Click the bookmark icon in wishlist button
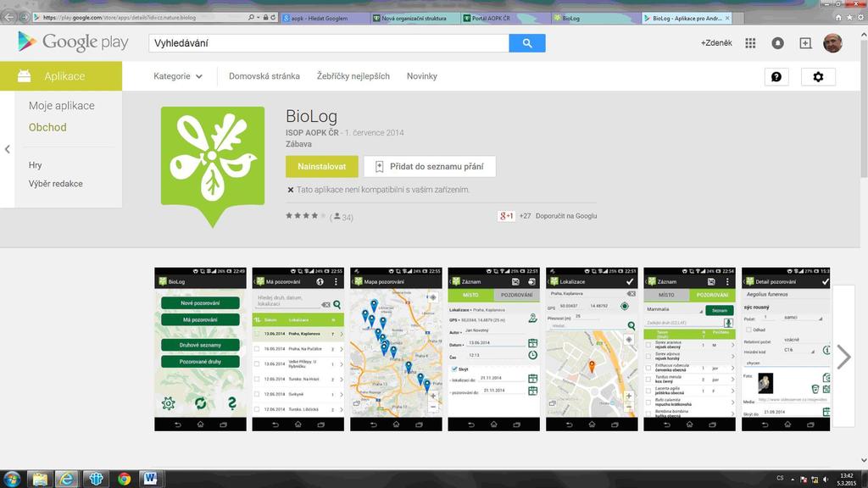The height and width of the screenshot is (488, 868). [x=379, y=167]
